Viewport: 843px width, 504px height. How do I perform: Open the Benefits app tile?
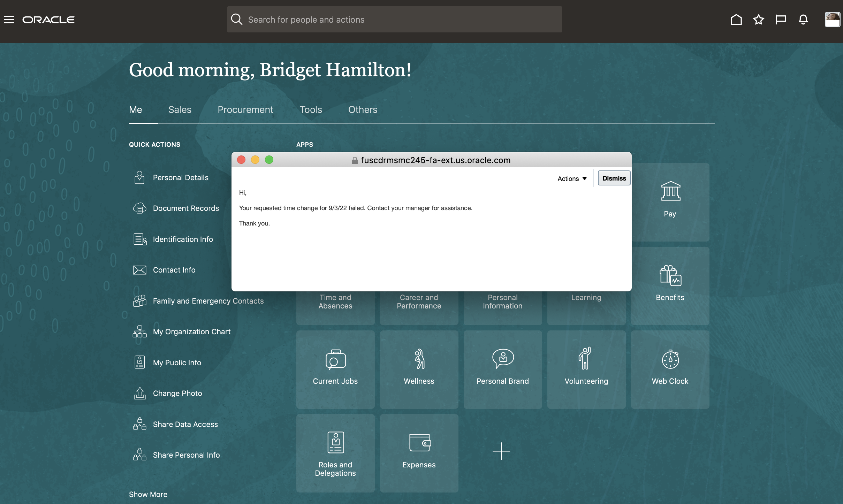point(670,285)
